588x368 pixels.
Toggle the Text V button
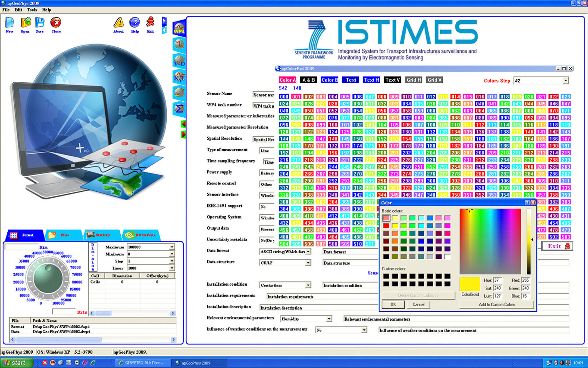(392, 80)
